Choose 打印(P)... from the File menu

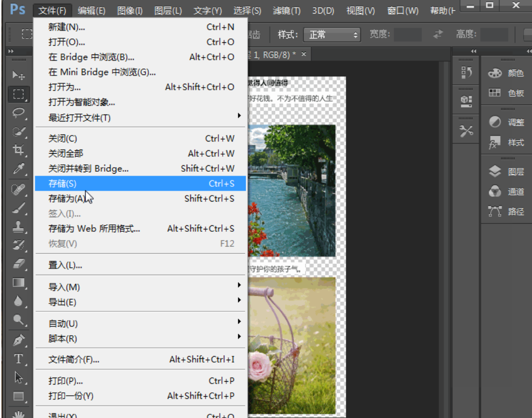click(141, 381)
